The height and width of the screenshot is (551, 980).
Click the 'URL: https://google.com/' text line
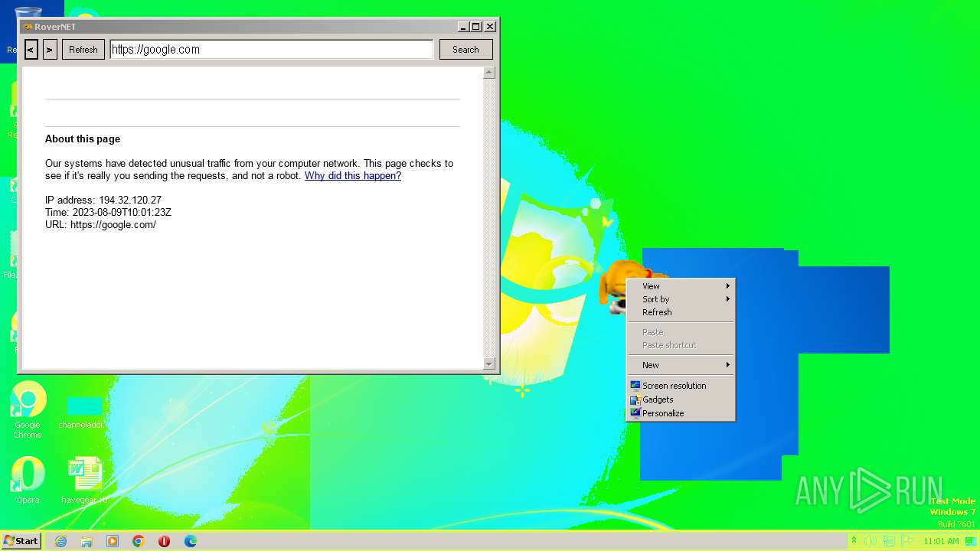pyautogui.click(x=100, y=225)
